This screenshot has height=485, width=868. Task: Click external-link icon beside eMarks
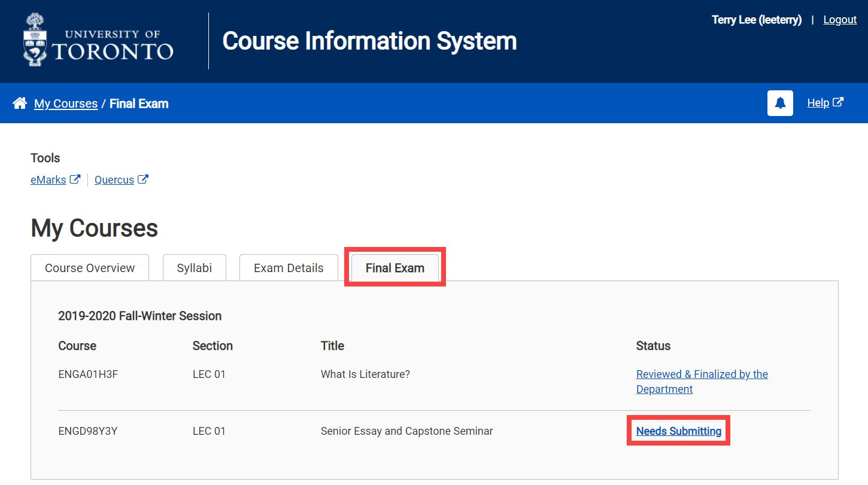[75, 179]
